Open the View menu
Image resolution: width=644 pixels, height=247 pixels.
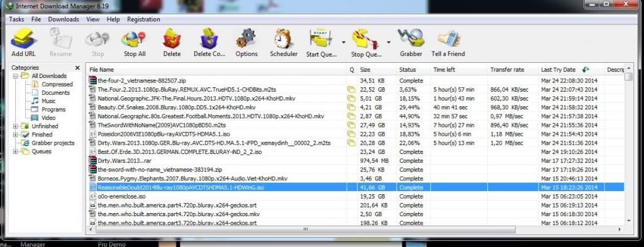point(93,19)
